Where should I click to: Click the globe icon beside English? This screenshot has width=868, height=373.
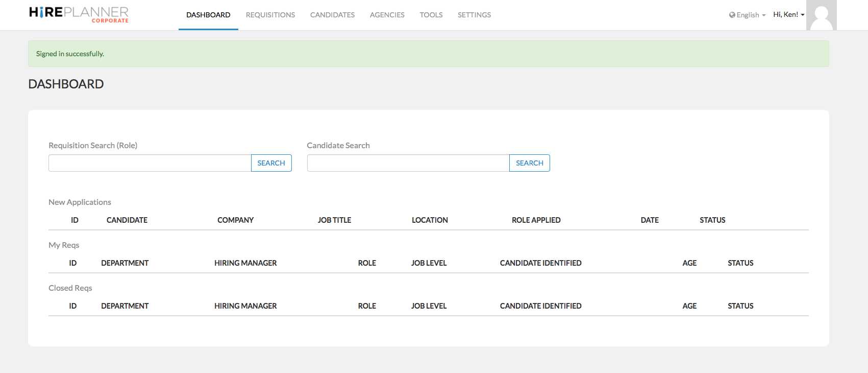click(x=732, y=15)
